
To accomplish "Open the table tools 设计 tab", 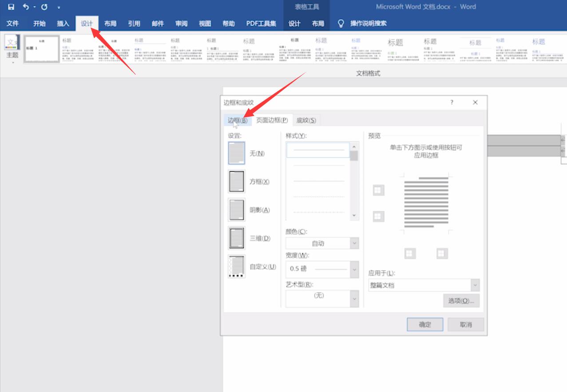I will [x=294, y=23].
